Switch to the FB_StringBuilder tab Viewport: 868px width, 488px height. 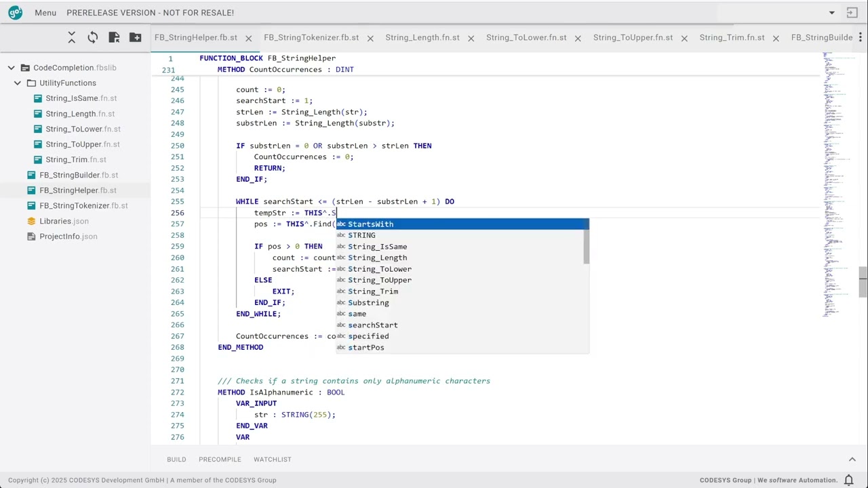822,37
